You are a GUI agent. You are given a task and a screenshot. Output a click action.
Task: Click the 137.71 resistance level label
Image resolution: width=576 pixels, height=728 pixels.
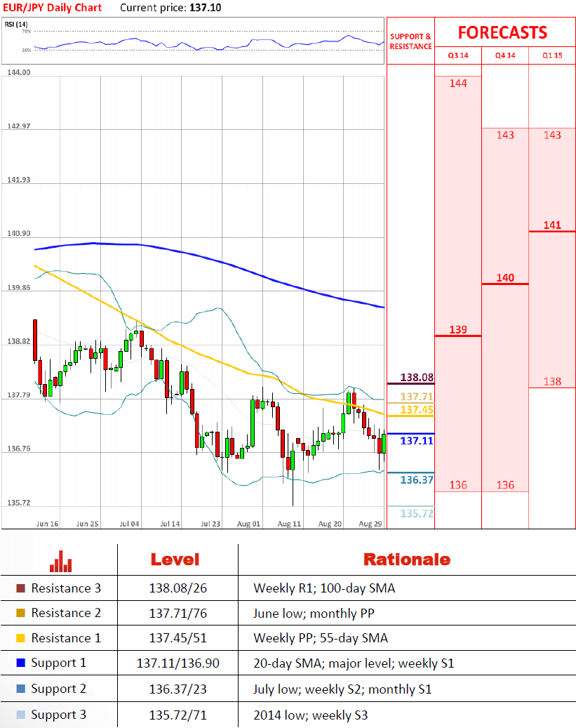[417, 397]
